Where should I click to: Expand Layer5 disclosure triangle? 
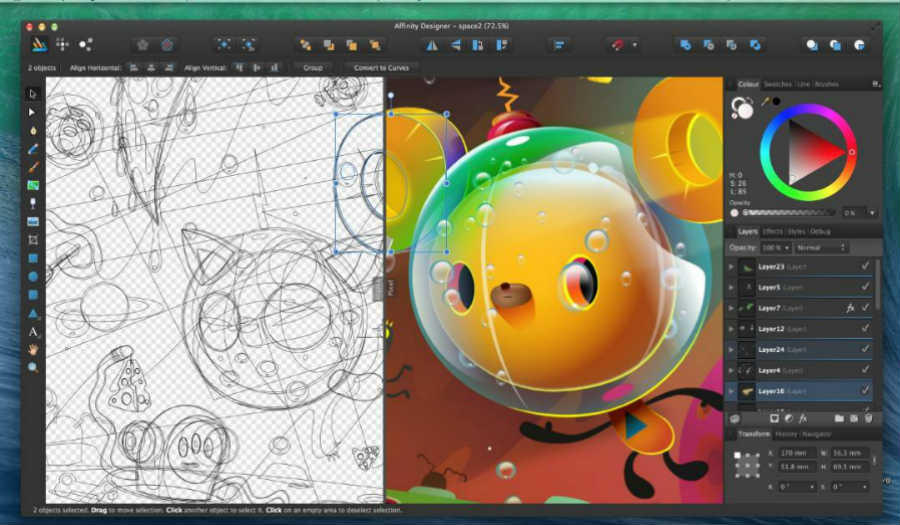click(x=731, y=287)
